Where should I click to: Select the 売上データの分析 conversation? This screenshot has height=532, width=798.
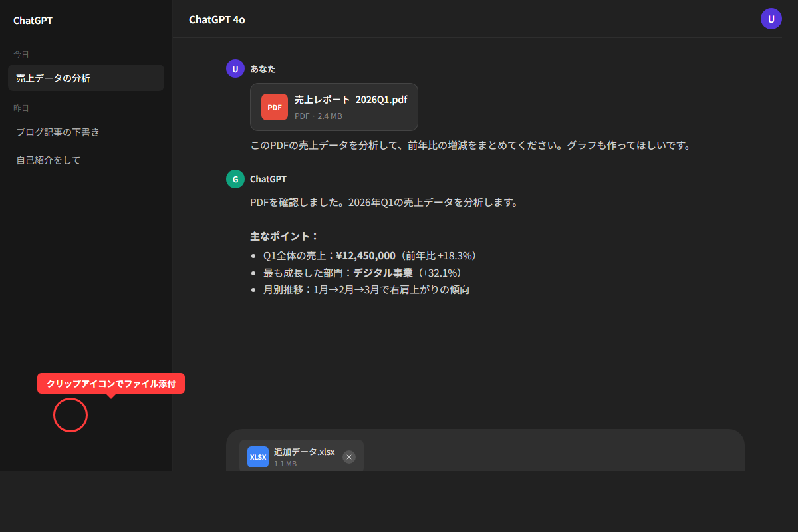click(x=86, y=77)
